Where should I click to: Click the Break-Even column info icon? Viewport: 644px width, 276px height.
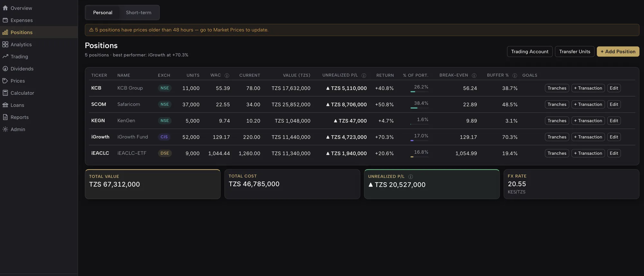click(474, 75)
